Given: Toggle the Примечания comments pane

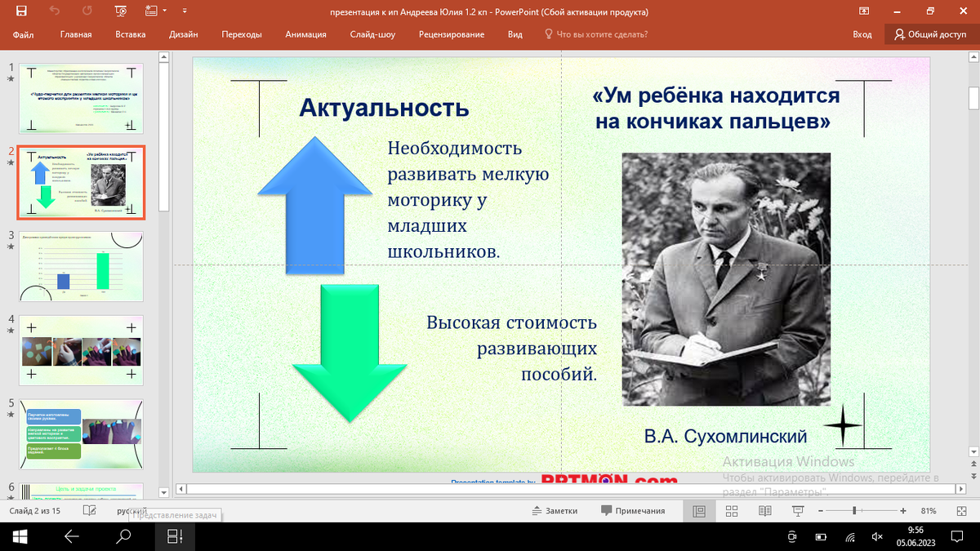Looking at the screenshot, I should click(633, 511).
